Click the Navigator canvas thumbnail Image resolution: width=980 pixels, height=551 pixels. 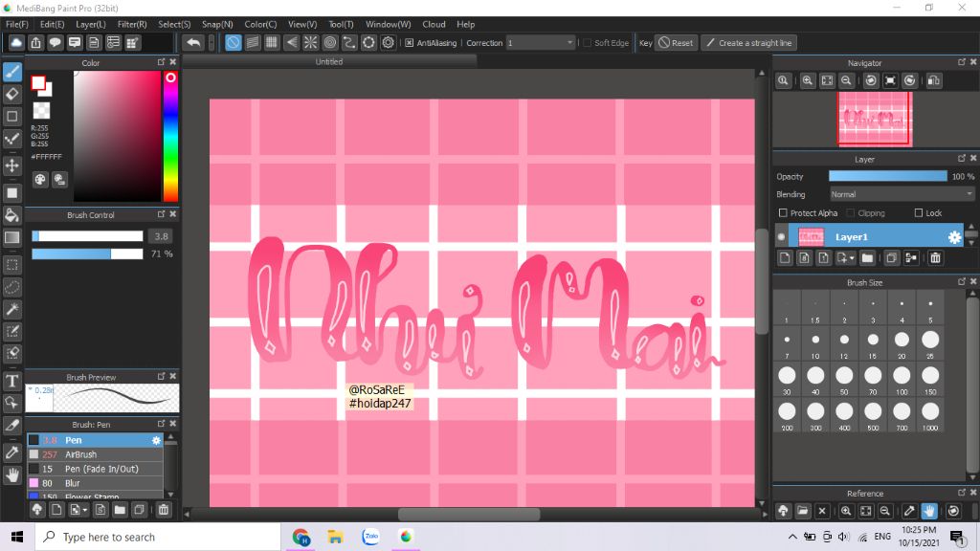875,119
